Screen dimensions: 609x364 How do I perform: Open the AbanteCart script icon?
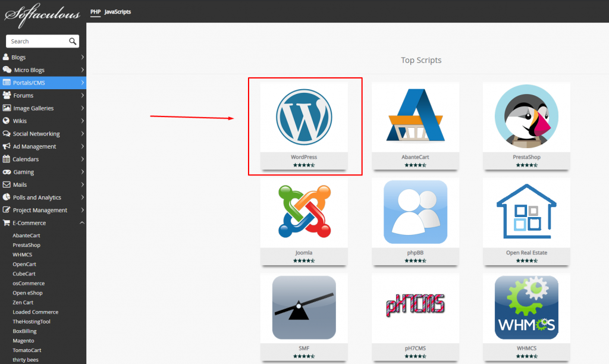415,115
